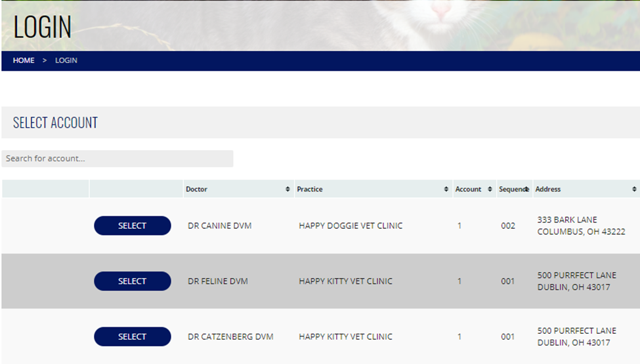Go to HOME in the breadcrumb
This screenshot has height=364, width=640.
(24, 60)
